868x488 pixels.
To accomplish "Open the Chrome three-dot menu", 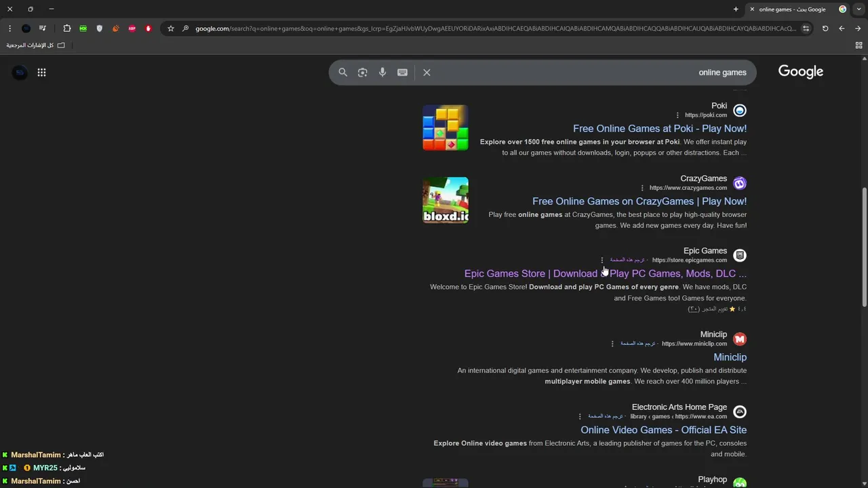I will point(9,28).
